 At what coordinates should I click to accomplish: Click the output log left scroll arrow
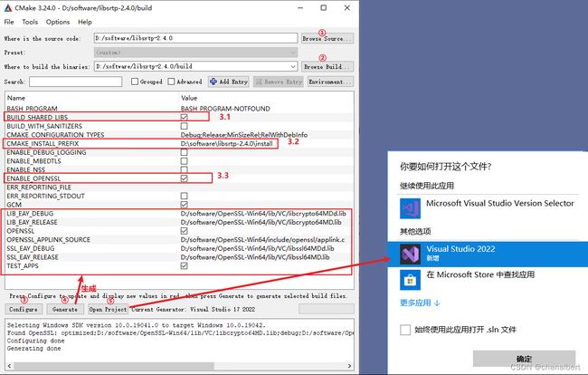coord(10,366)
